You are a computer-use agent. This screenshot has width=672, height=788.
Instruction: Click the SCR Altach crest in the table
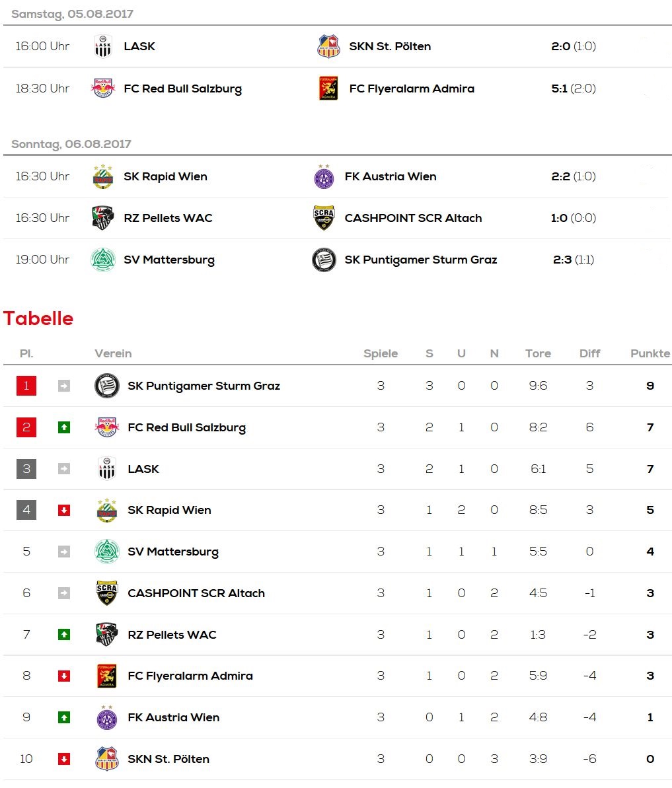click(106, 593)
